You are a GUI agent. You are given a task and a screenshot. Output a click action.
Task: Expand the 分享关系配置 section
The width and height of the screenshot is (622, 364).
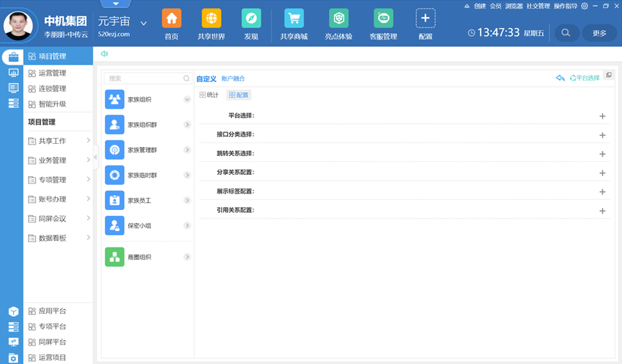point(603,173)
